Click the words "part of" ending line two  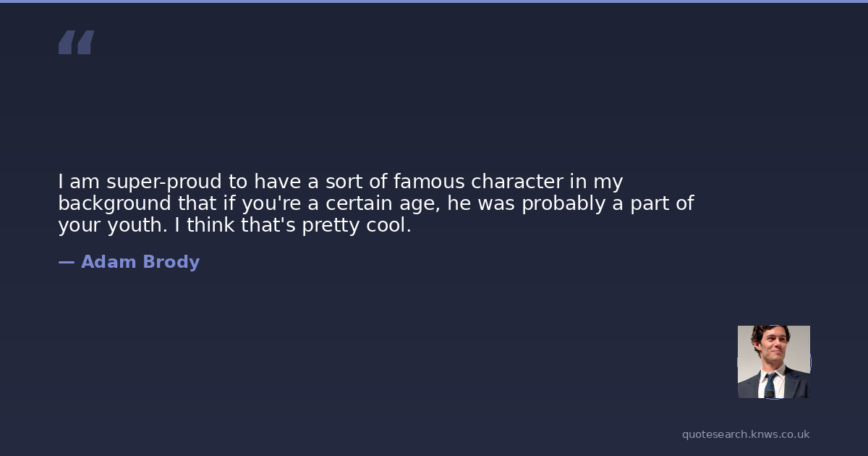pos(661,203)
